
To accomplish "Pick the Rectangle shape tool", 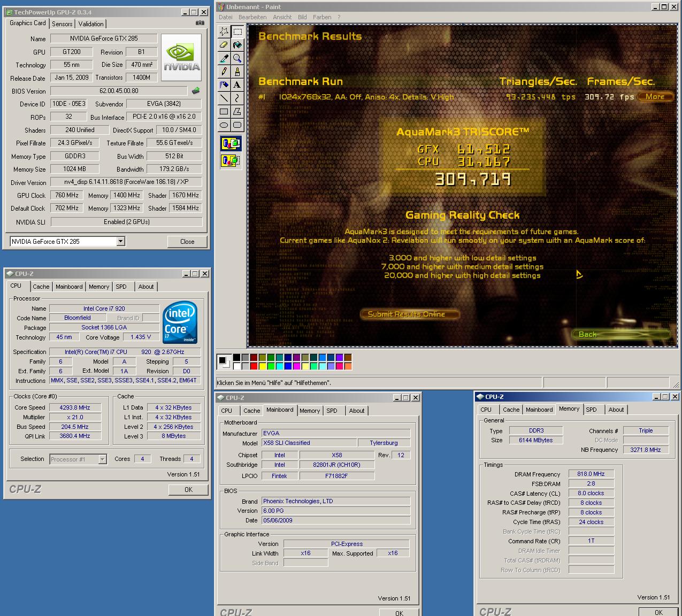I will tap(224, 112).
